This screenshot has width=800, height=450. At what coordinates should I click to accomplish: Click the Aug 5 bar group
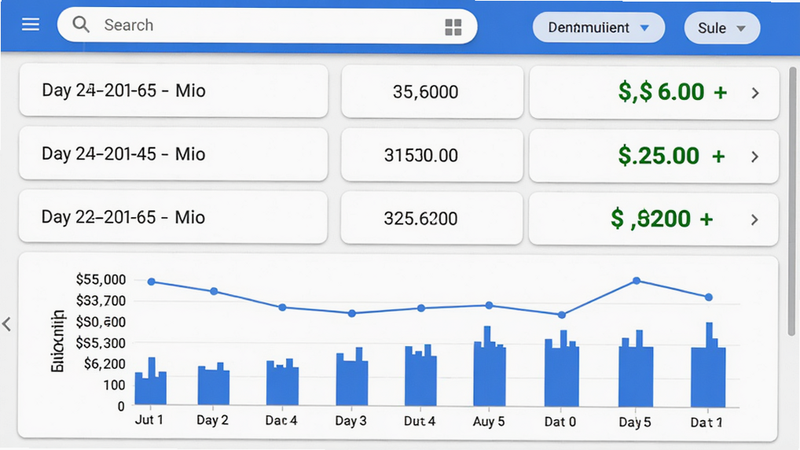489,366
